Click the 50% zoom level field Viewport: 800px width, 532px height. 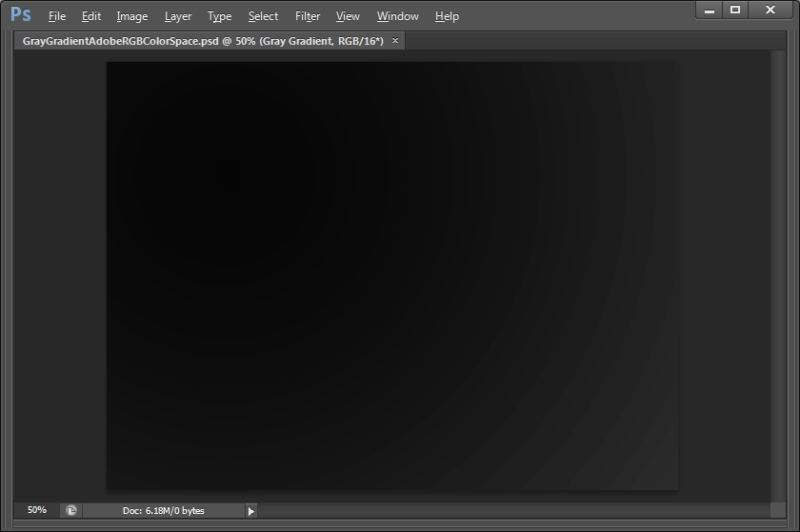[x=37, y=510]
